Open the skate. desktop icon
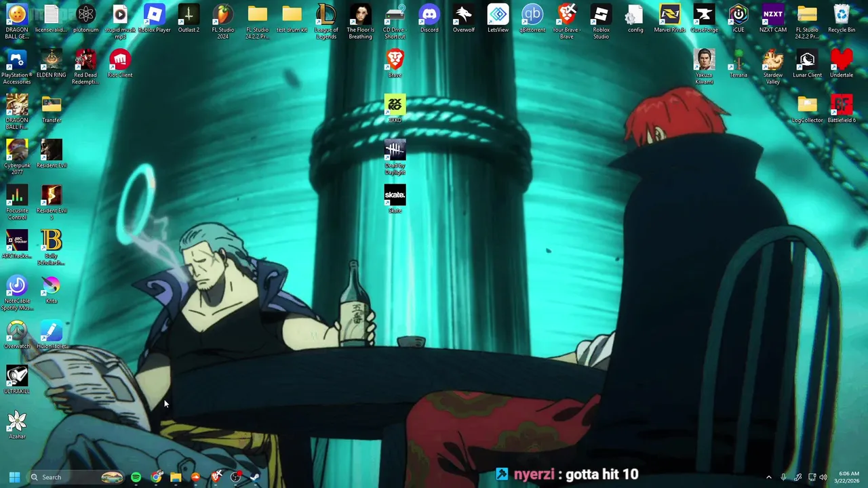 pyautogui.click(x=395, y=200)
